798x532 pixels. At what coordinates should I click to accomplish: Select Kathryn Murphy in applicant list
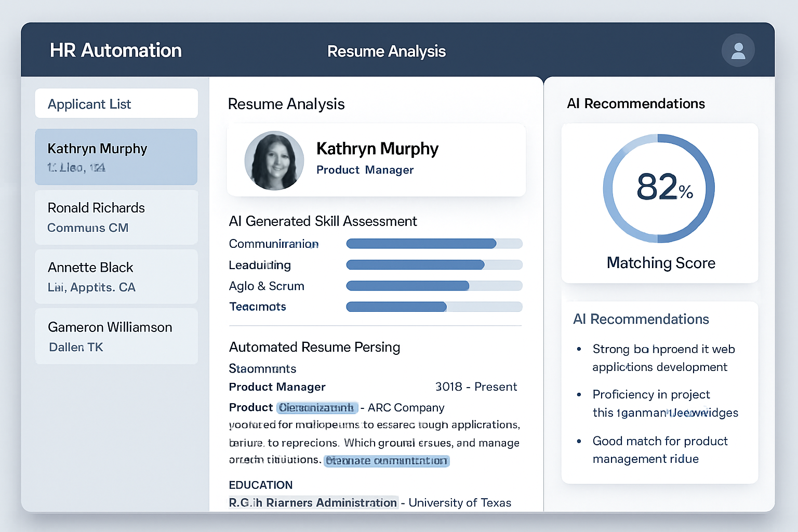pos(116,157)
